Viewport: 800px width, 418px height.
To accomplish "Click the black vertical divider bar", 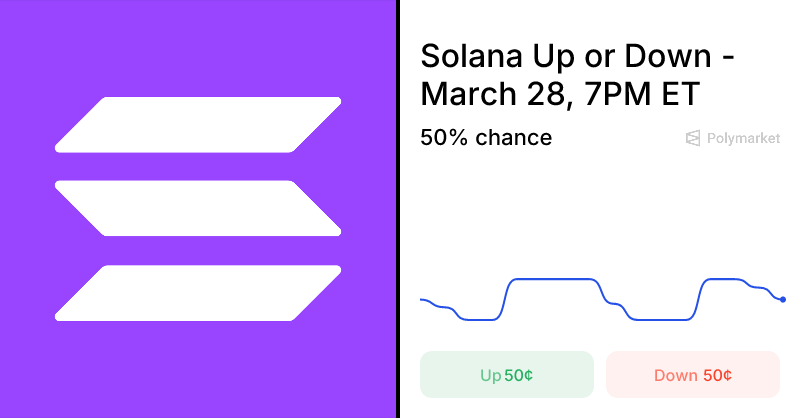I will pos(398,209).
